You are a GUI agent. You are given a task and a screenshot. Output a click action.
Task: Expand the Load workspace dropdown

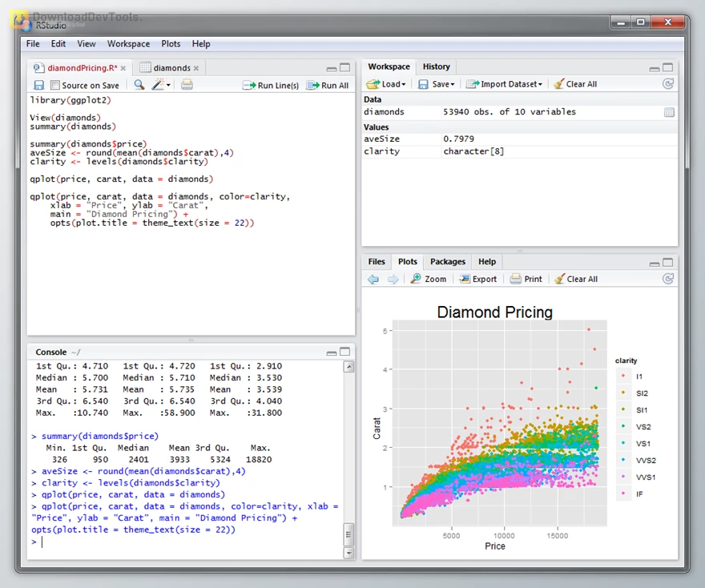coord(386,84)
